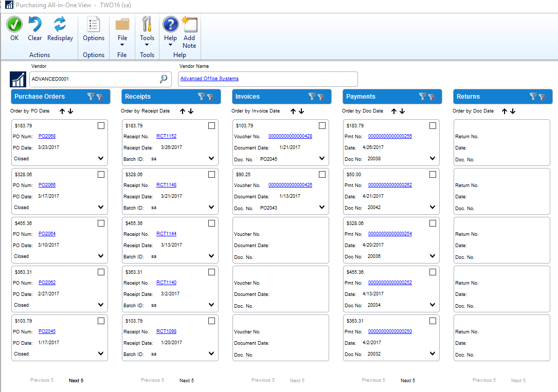Check the box on the PO2068 card
The height and width of the screenshot is (392, 558).
101,126
